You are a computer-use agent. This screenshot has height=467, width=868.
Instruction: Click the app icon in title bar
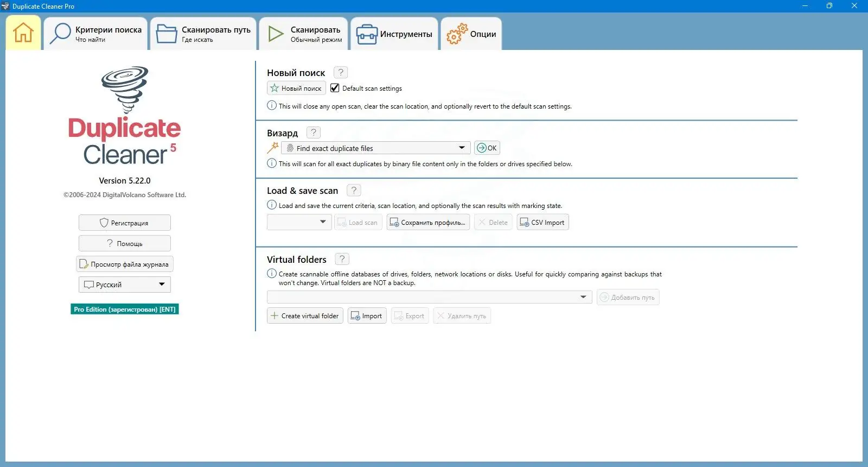click(5, 6)
